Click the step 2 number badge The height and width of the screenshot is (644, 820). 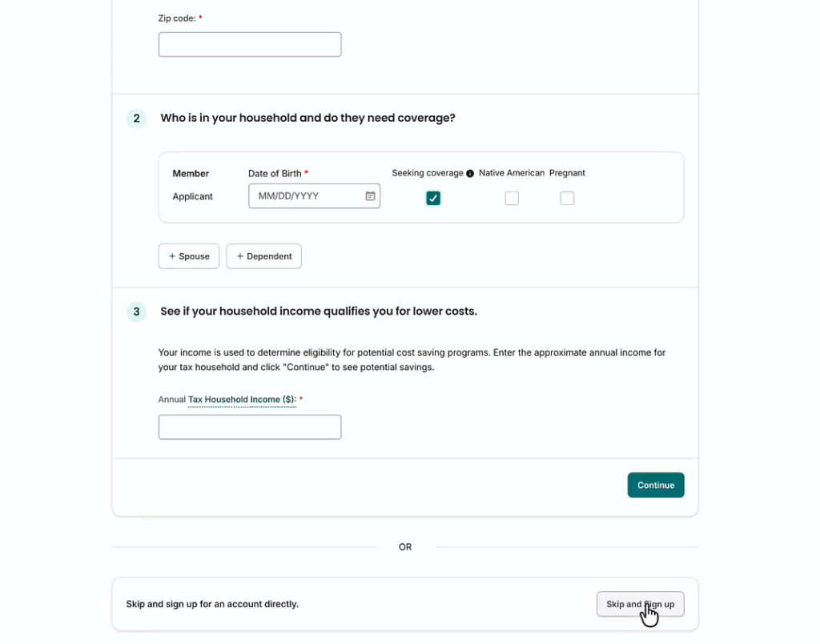(136, 119)
